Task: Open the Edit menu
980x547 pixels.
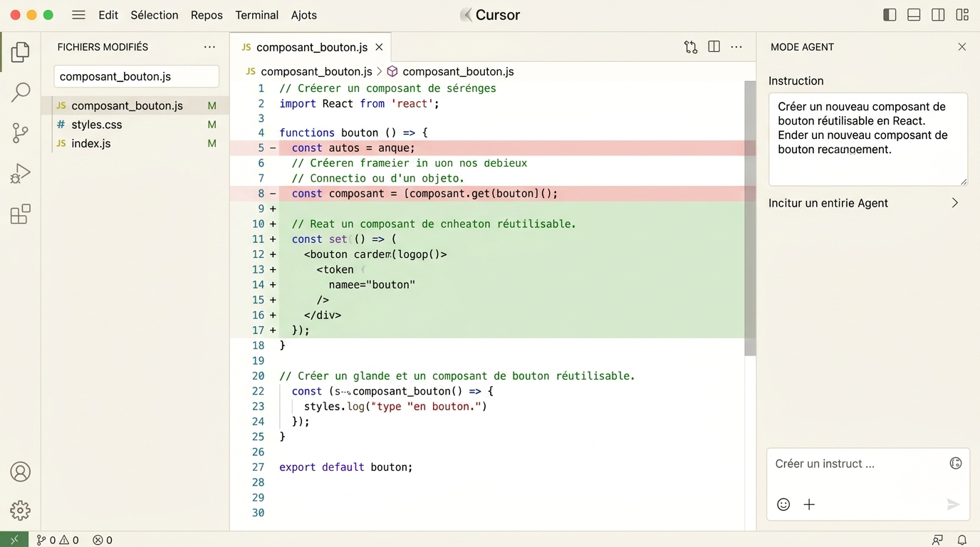Action: (108, 15)
